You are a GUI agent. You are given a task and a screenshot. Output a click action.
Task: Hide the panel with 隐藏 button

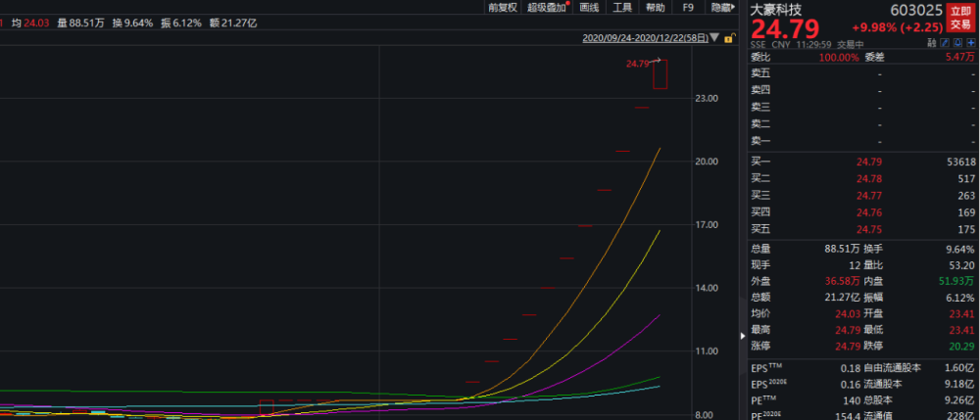[x=721, y=7]
